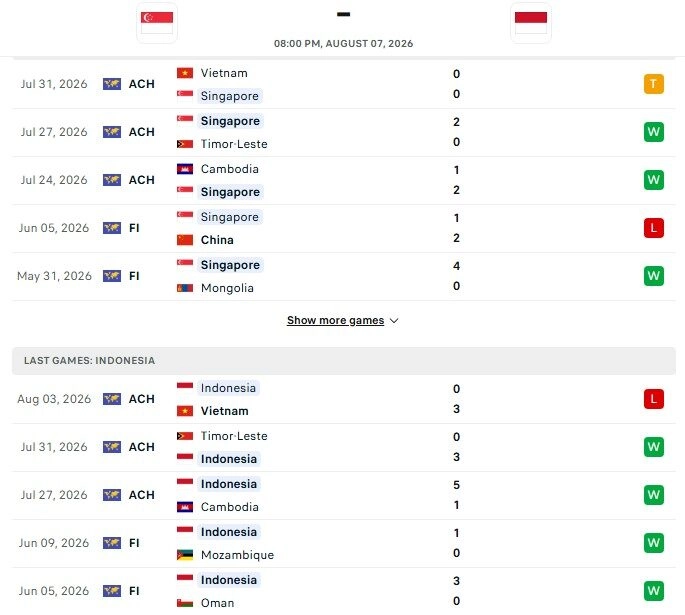The image size is (685, 615).
Task: Click the orange T tie badge
Action: click(654, 84)
